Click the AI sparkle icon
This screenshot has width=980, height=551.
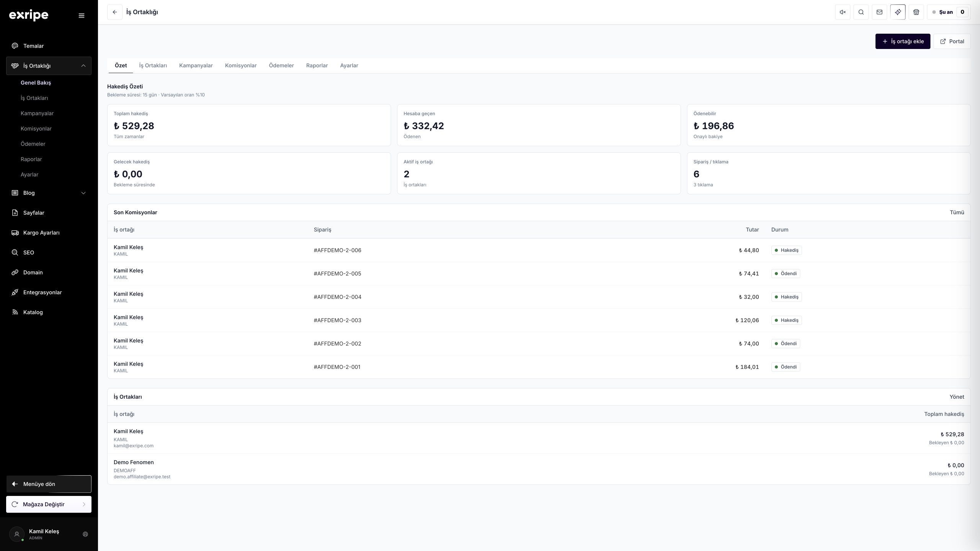pos(898,12)
